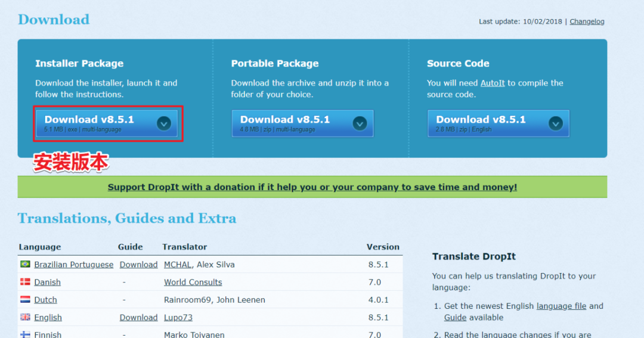This screenshot has height=338, width=644.
Task: Click the 'Marko Toivanen' translator text
Action: (x=194, y=334)
